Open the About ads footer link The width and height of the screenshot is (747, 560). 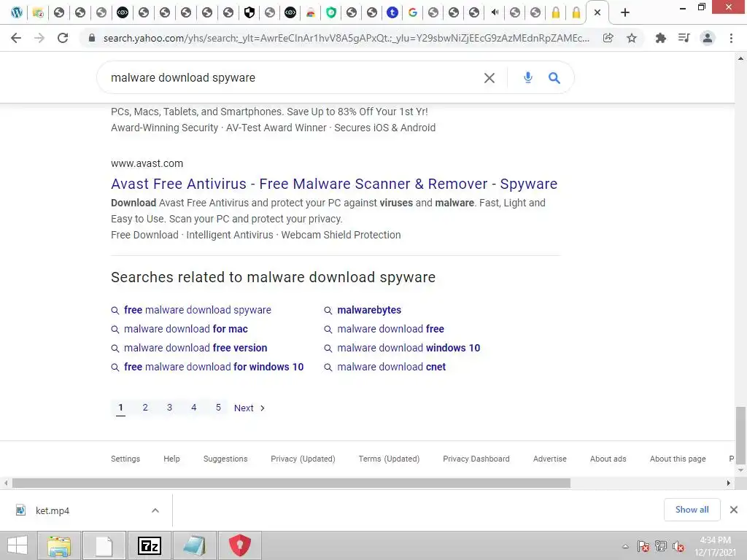click(x=608, y=459)
